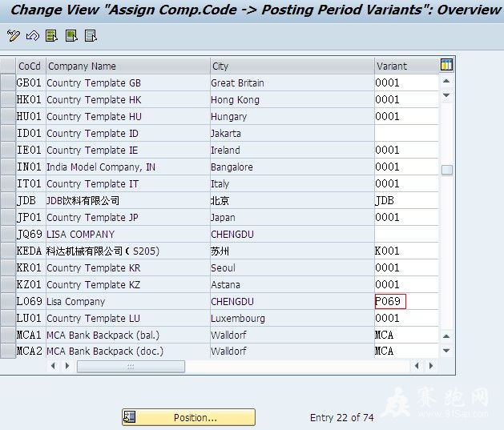Click the 'Entry 22 of 74' status text
The width and height of the screenshot is (504, 430).
(341, 417)
